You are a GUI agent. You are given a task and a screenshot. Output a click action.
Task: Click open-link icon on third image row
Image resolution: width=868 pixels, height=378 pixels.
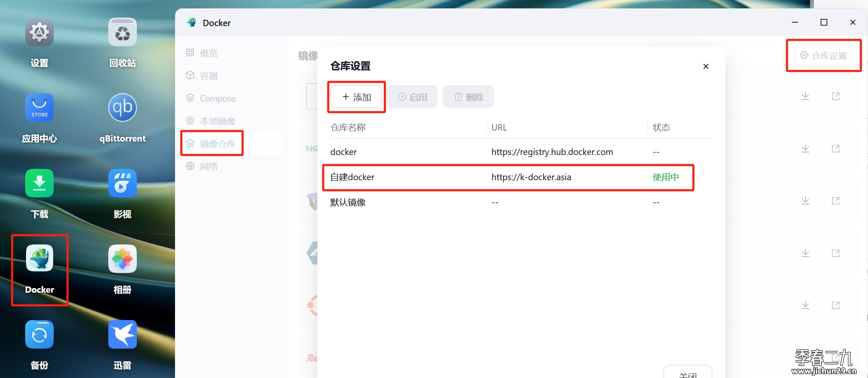pos(836,201)
